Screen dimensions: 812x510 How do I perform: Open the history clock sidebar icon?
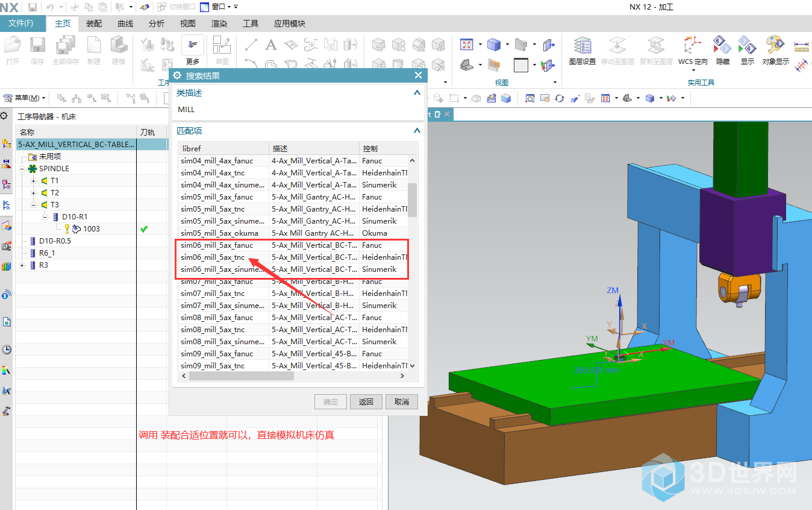pos(7,350)
